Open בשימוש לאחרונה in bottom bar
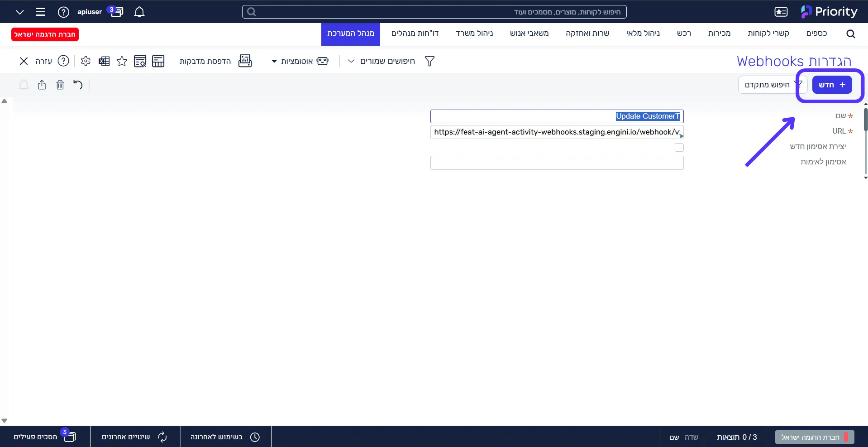The image size is (868, 447). click(x=226, y=437)
